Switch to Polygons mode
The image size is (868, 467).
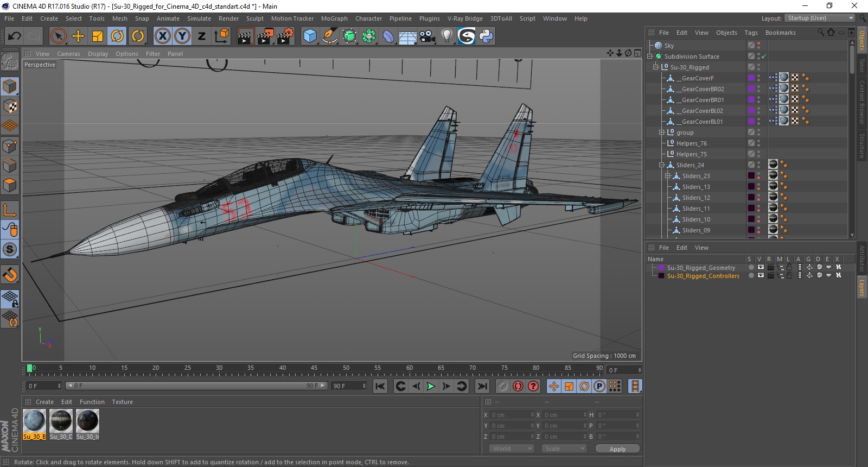point(10,186)
